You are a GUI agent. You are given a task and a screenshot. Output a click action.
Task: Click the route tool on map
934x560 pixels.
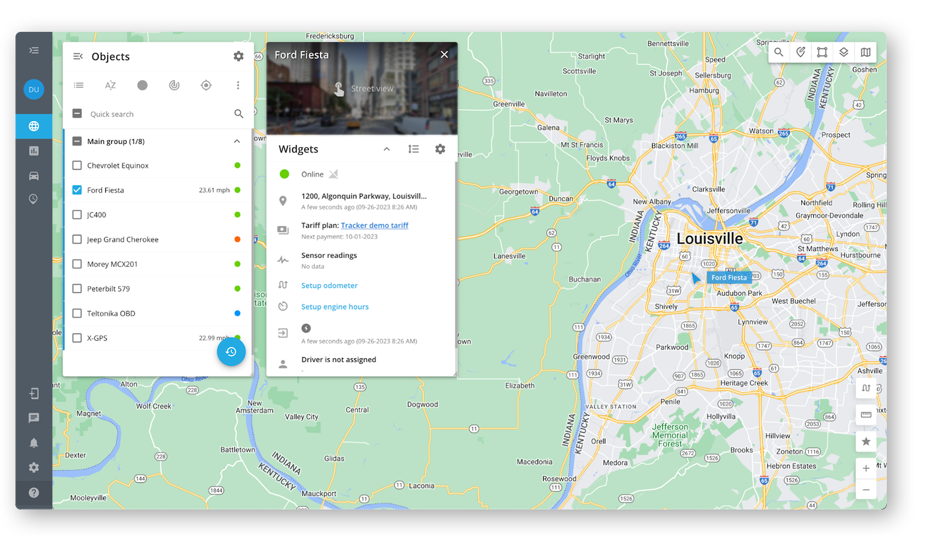coord(866,388)
